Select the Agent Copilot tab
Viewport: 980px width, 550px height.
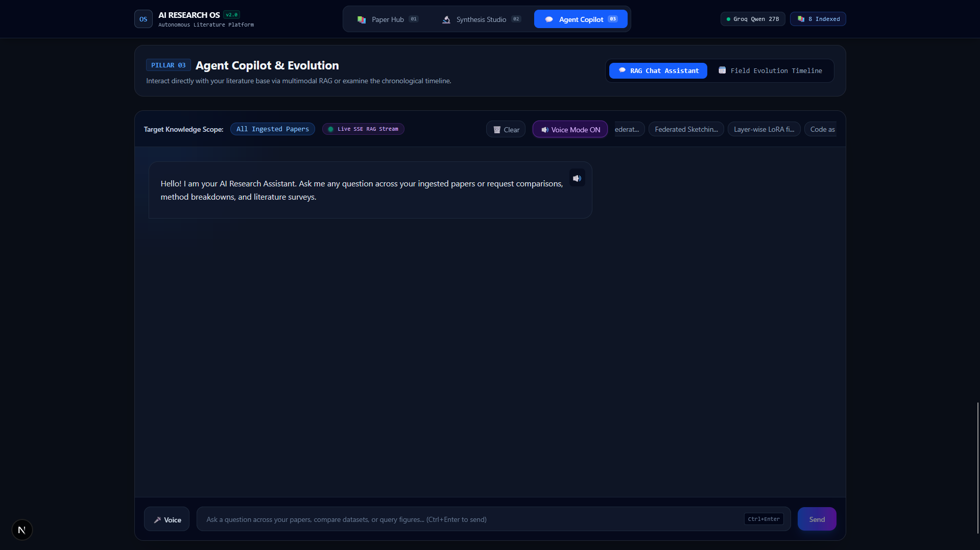pos(581,19)
